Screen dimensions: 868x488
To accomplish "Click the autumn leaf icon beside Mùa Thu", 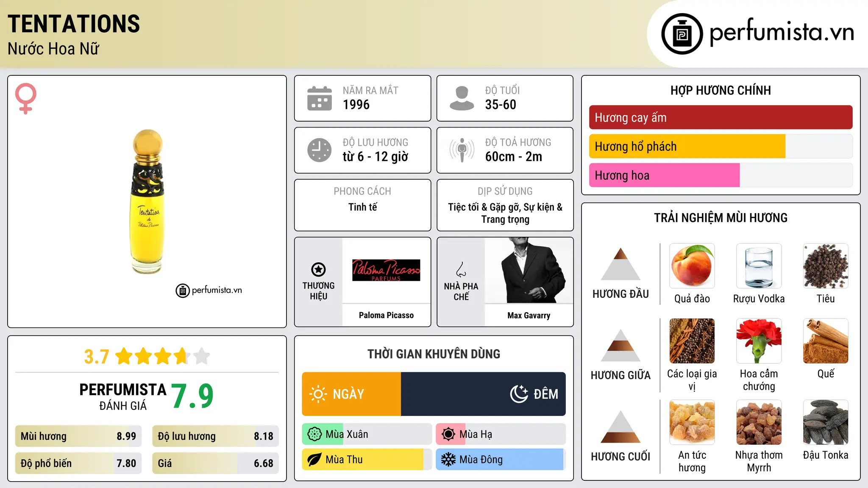I will pos(314,460).
